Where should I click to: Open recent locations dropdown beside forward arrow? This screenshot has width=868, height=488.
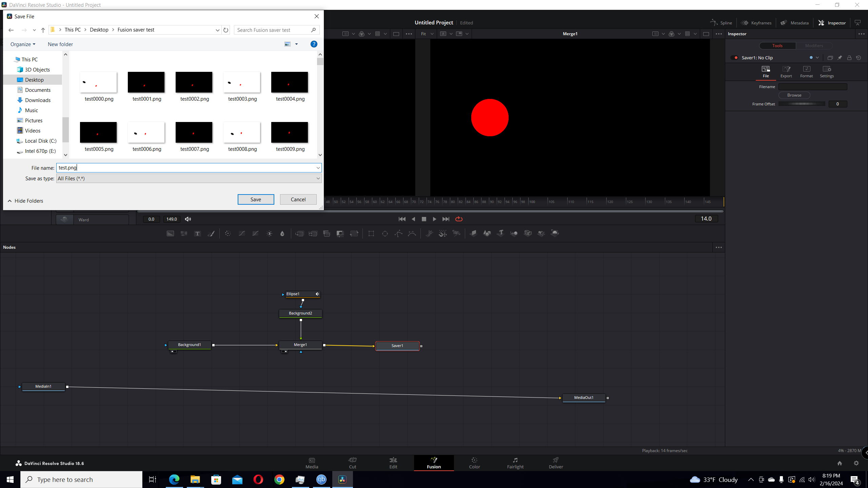[34, 30]
